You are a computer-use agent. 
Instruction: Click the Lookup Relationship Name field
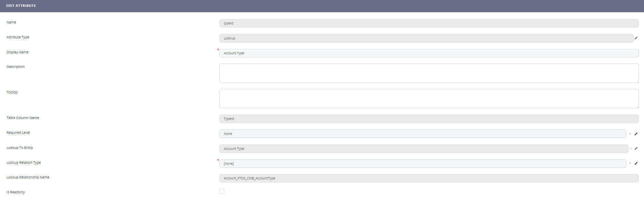429,178
